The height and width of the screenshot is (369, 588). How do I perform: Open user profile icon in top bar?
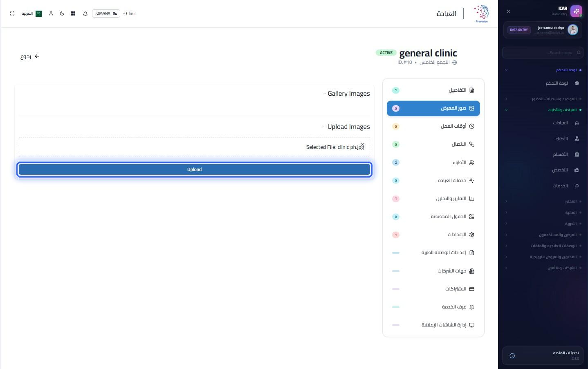coord(51,13)
